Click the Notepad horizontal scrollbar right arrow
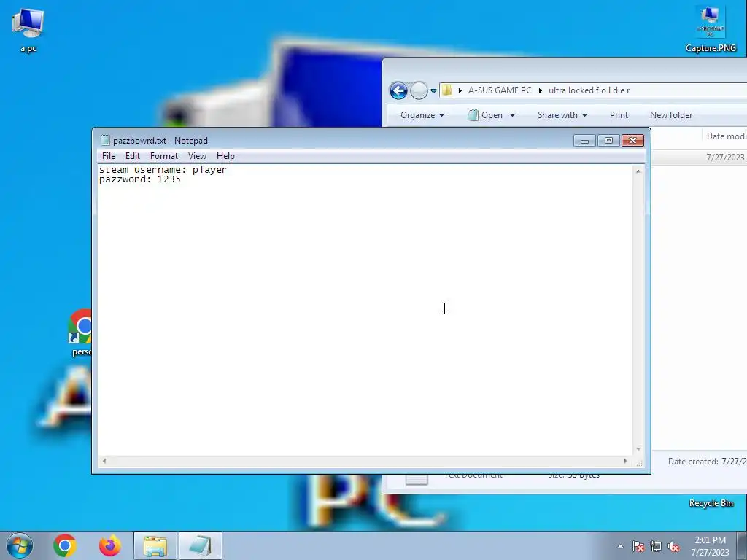This screenshot has height=560, width=747. point(625,461)
